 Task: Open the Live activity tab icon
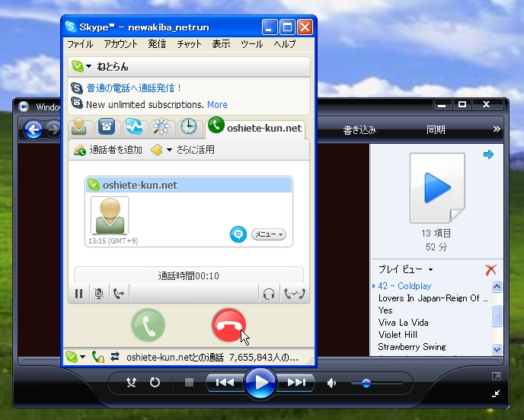pos(134,128)
